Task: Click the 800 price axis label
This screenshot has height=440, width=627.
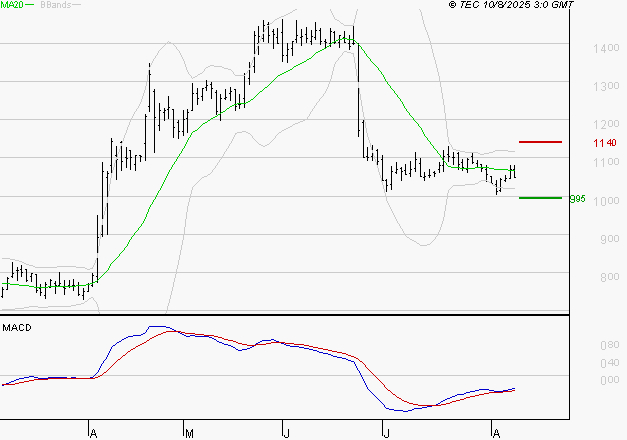Action: [610, 277]
